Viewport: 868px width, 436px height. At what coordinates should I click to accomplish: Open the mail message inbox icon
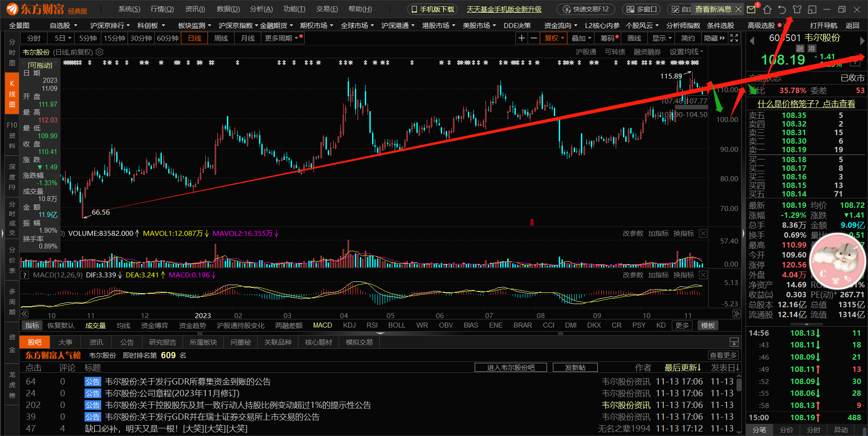pos(751,9)
